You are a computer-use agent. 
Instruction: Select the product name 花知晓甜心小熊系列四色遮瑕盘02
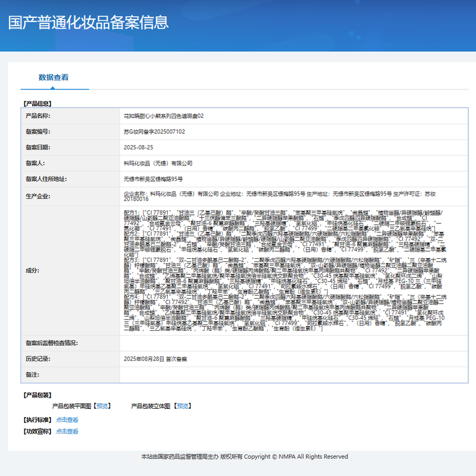164,115
